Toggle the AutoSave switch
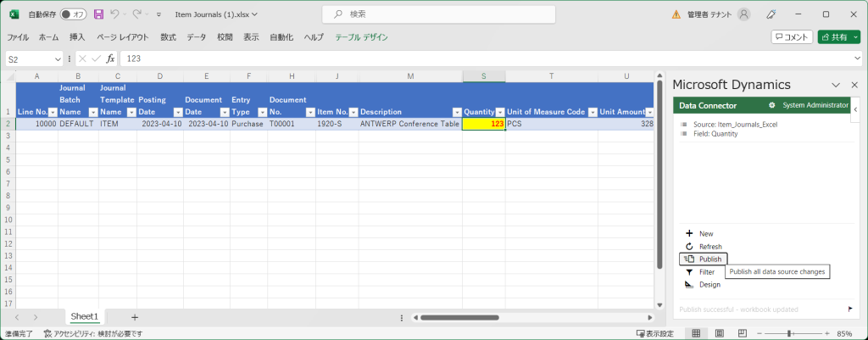The image size is (868, 340). (73, 14)
